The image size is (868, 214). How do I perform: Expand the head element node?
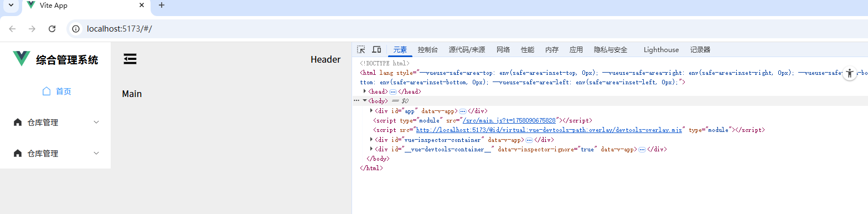pyautogui.click(x=365, y=91)
